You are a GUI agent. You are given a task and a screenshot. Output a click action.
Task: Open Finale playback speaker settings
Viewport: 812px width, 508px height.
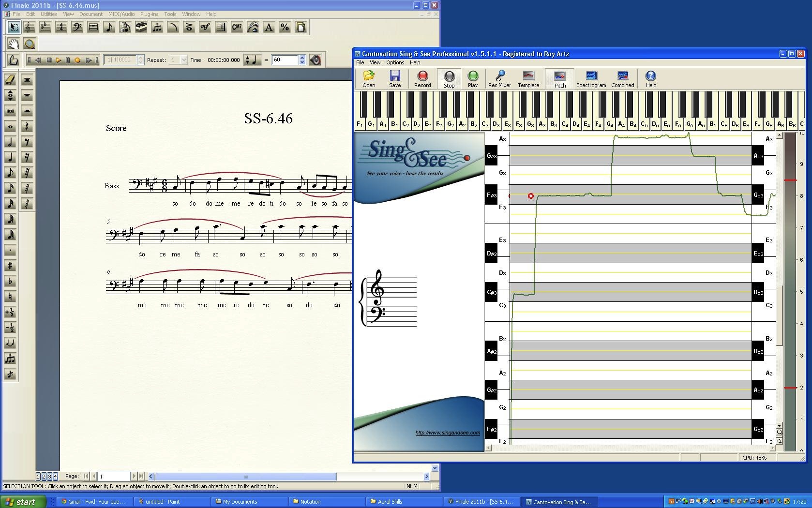[x=316, y=60]
